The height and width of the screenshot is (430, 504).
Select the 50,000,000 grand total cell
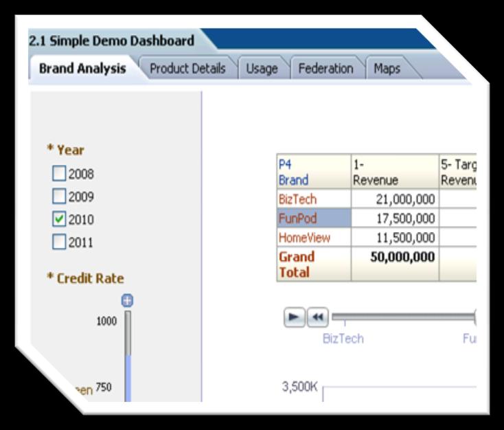pos(395,264)
